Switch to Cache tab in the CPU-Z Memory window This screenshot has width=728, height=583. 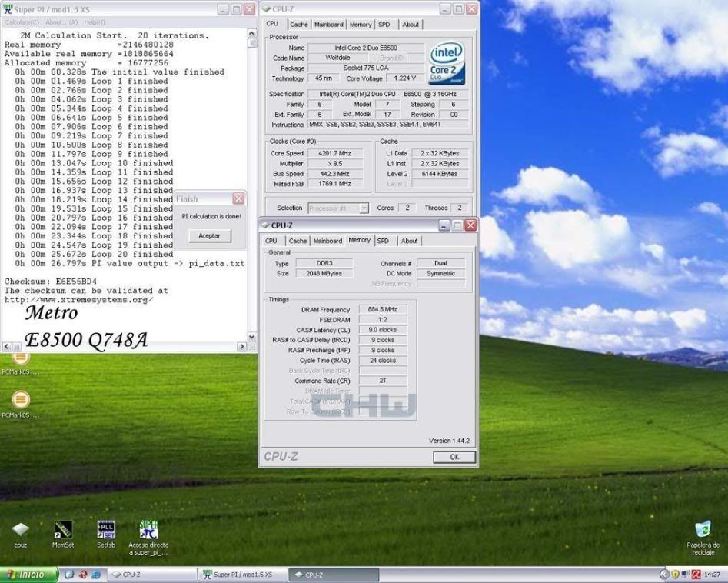(x=298, y=241)
